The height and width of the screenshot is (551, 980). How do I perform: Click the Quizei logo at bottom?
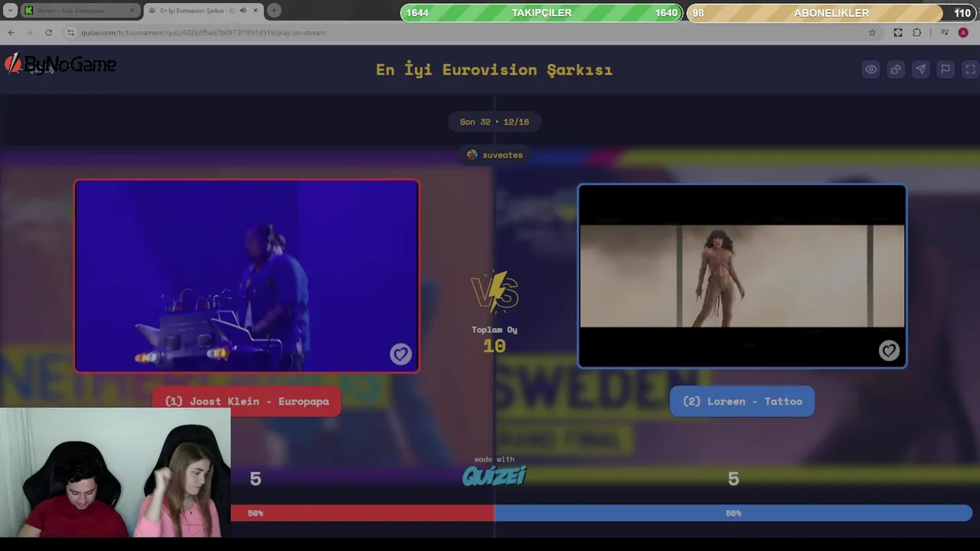click(x=494, y=476)
